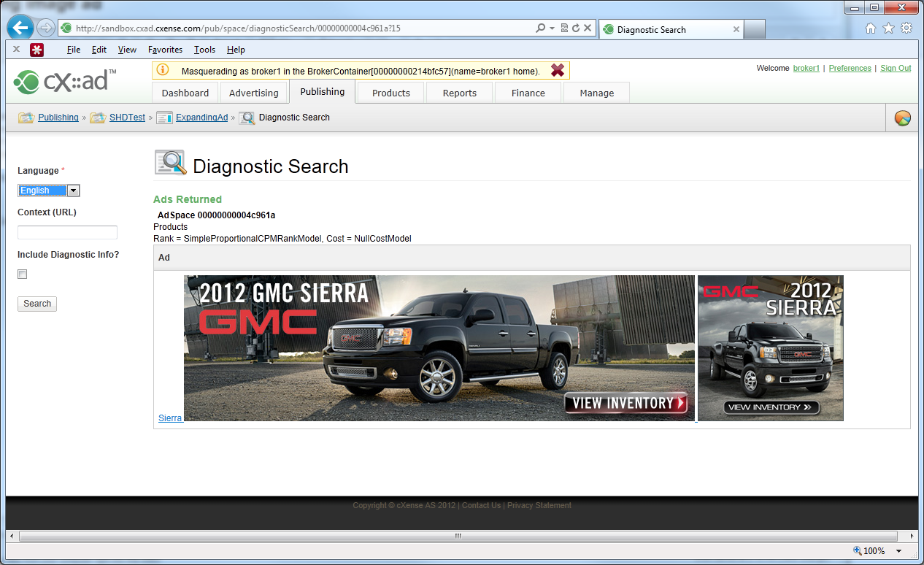Image resolution: width=924 pixels, height=565 pixels.
Task: Click the zoom magnifier icon in status bar
Action: tap(858, 551)
